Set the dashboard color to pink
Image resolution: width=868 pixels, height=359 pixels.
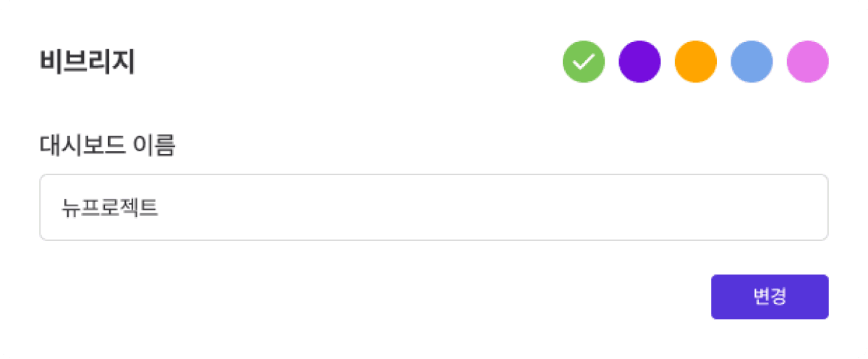(807, 62)
